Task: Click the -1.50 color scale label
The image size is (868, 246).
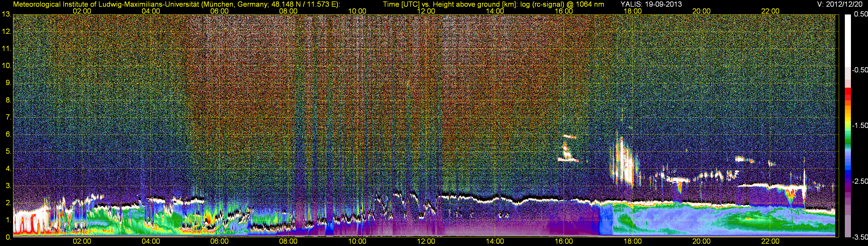Action: point(860,125)
